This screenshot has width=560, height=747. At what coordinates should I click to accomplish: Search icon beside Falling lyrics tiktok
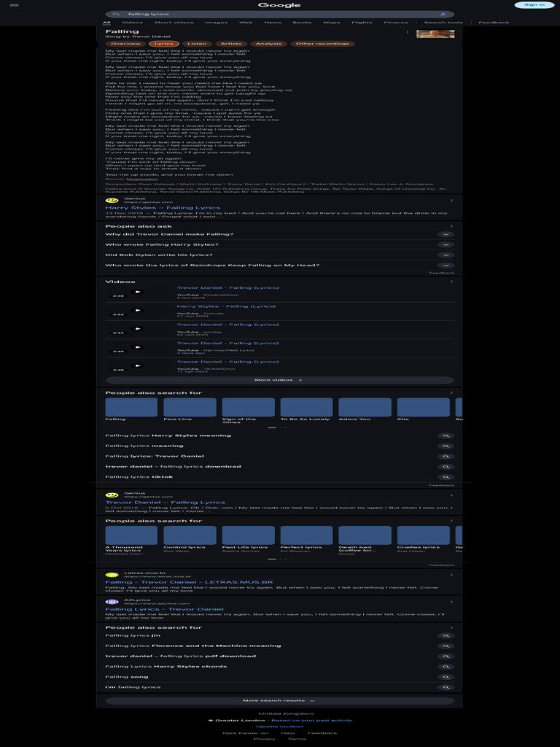(x=446, y=477)
